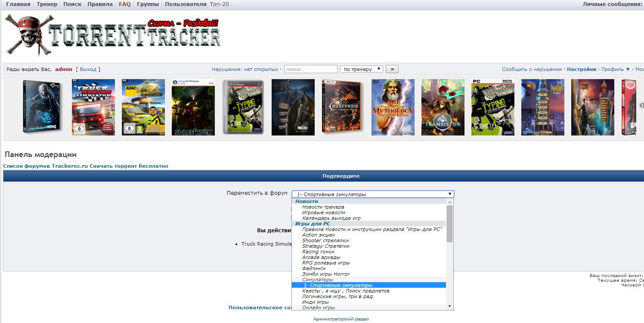Screen dimensions: 644x323
Task: Click the dropdown list scrollbar thumb
Action: [450, 224]
